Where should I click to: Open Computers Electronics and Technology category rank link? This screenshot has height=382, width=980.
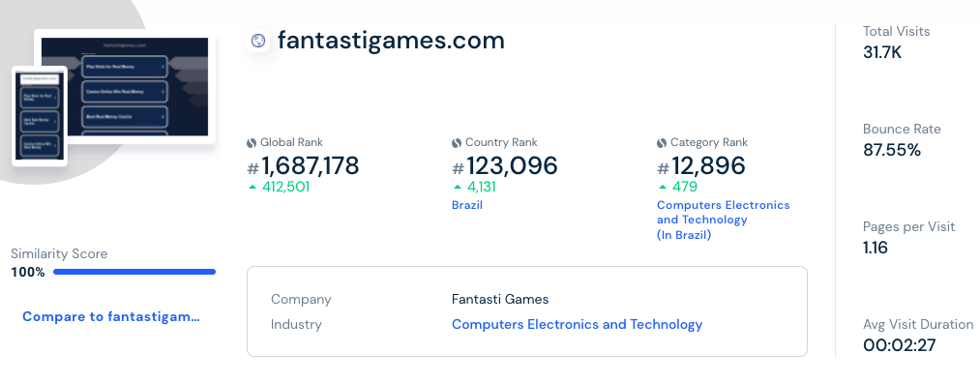723,220
